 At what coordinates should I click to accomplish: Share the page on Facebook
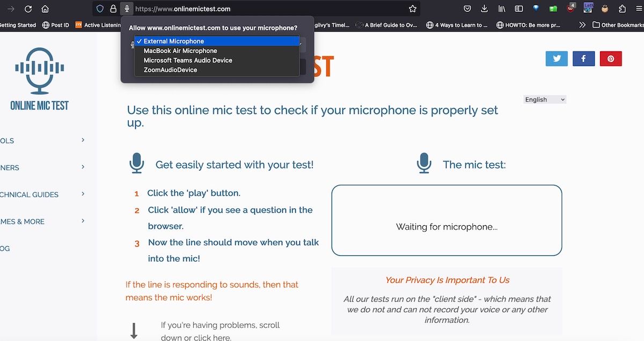click(x=583, y=58)
